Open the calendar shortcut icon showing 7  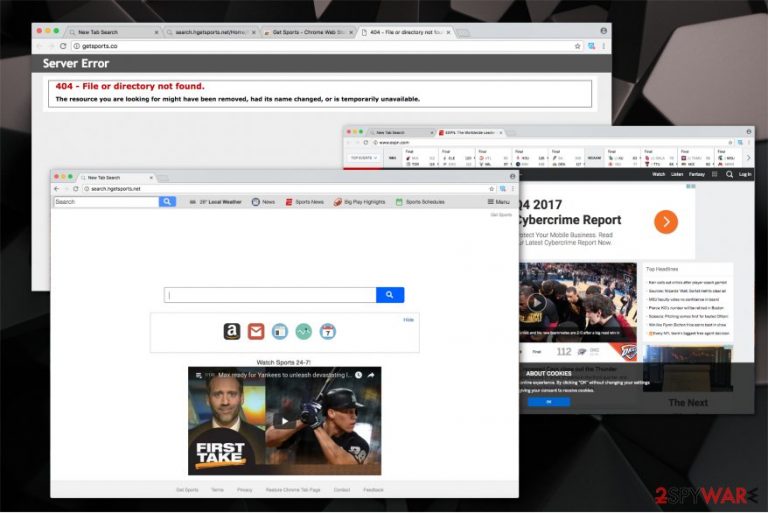[328, 332]
